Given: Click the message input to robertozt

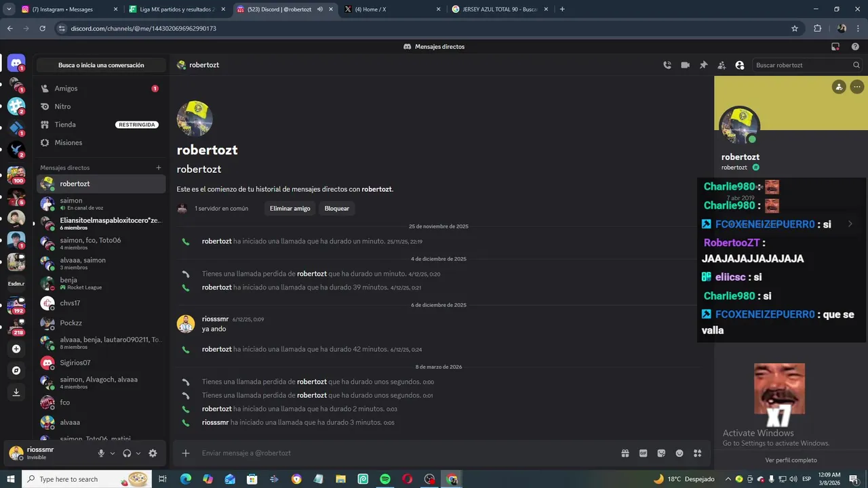Looking at the screenshot, I should click(x=406, y=453).
